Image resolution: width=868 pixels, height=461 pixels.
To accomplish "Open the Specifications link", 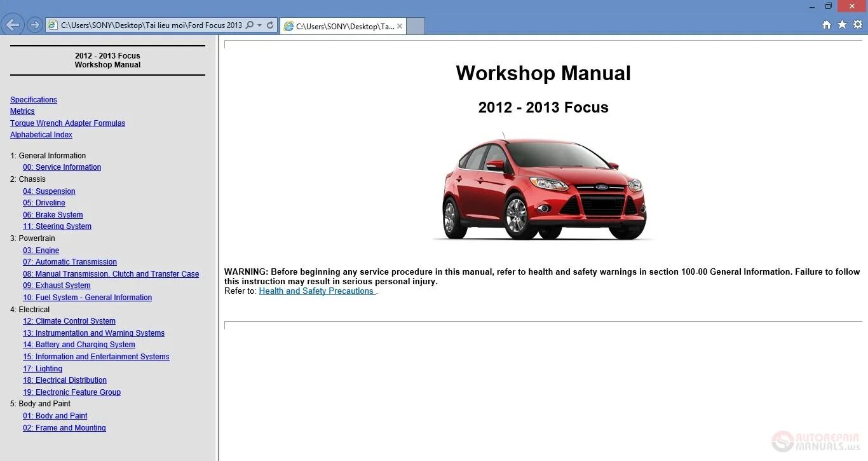I will click(x=34, y=100).
